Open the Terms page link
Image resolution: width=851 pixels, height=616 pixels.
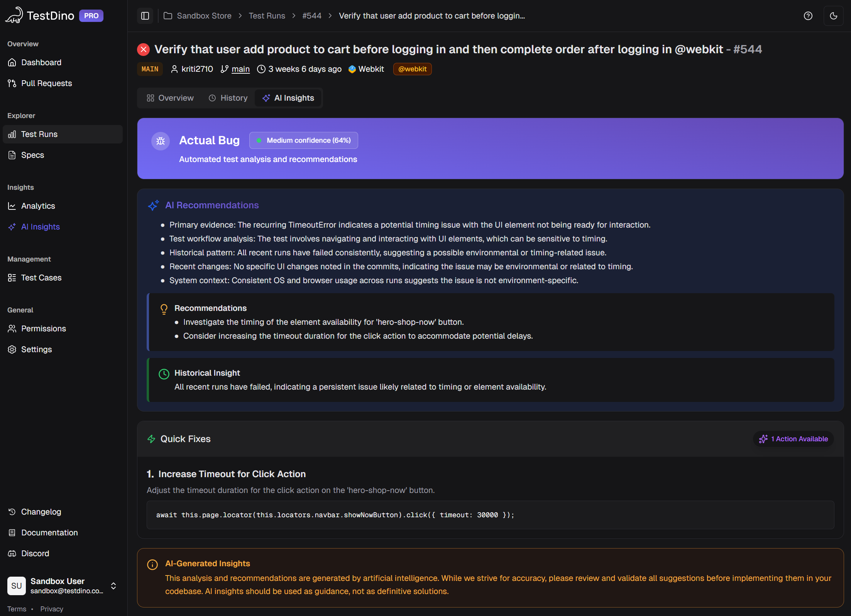click(x=17, y=609)
